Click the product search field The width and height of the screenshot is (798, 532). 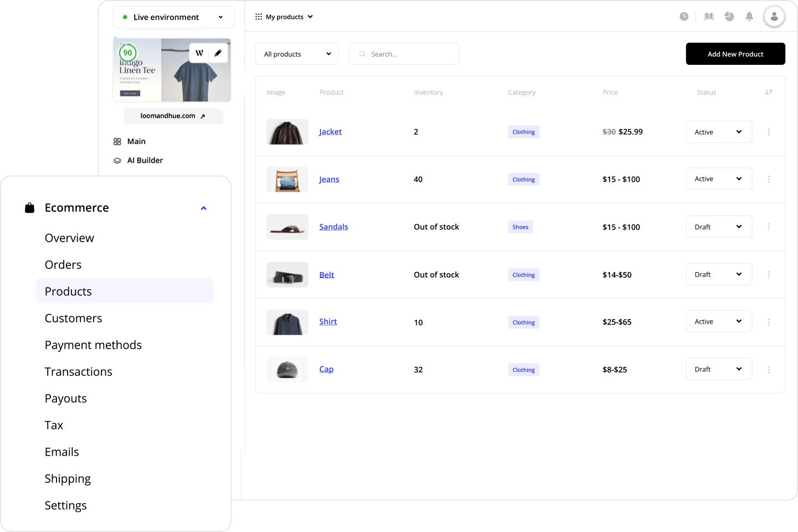pyautogui.click(x=404, y=54)
